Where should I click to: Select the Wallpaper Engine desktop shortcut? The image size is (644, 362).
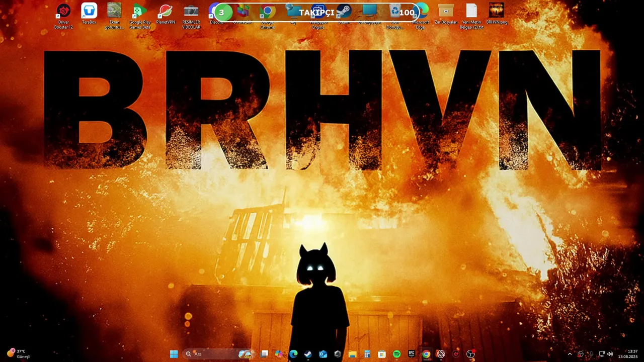click(318, 17)
